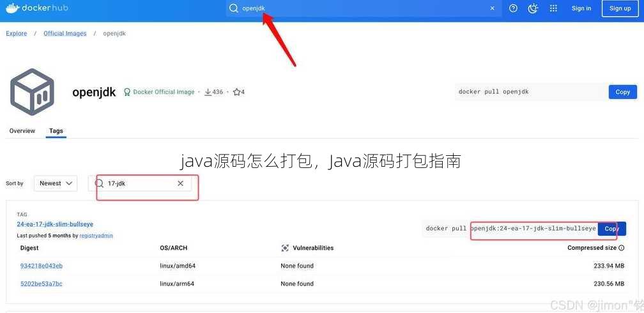Clear the 17-jdk tag filter
Viewport: 644px width, 313px height.
coord(180,183)
